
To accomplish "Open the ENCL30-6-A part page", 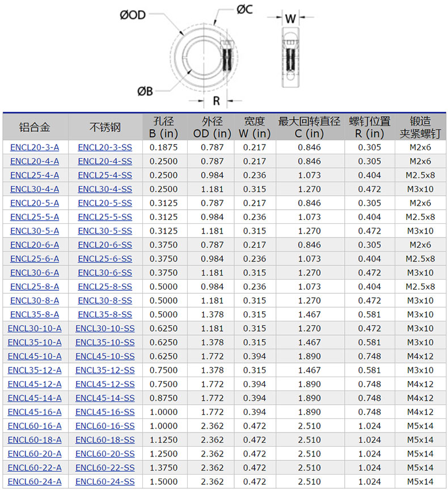I will coord(35,273).
